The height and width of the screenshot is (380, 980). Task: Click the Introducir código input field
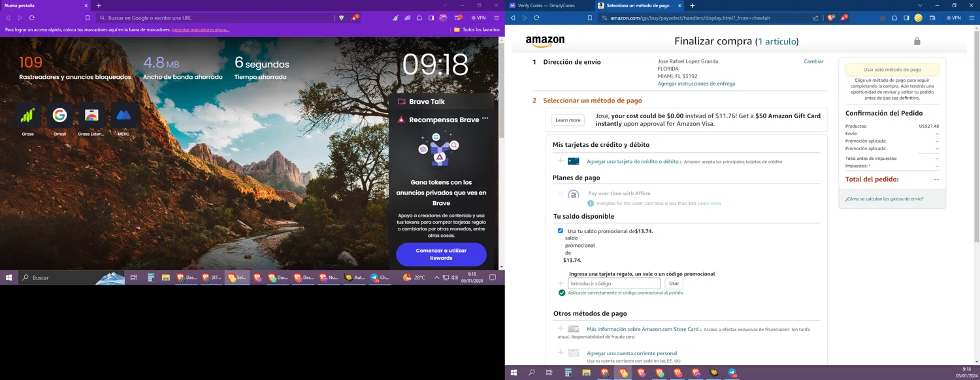[614, 283]
